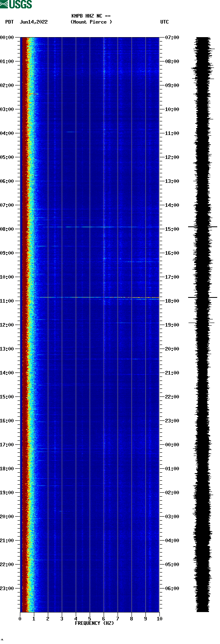
Task: Click the UTC timezone label
Action: click(x=165, y=22)
